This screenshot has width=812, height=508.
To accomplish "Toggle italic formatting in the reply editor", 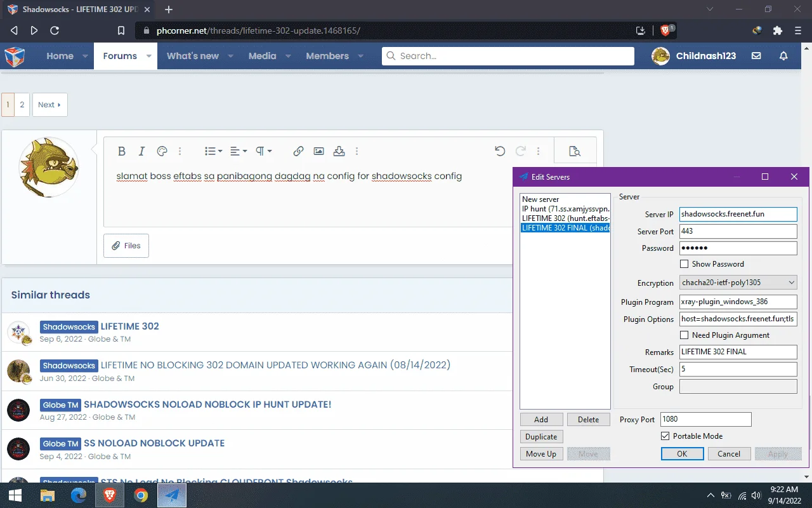I will pos(142,151).
